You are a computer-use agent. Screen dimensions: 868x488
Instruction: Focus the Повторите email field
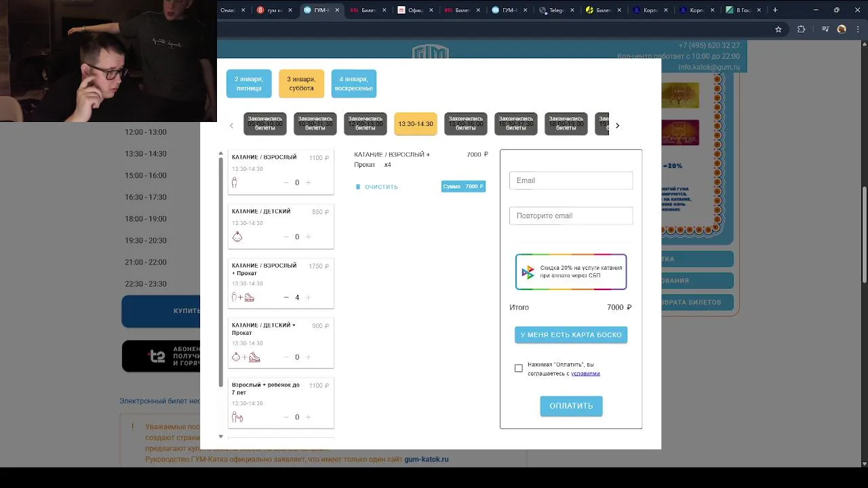point(571,216)
